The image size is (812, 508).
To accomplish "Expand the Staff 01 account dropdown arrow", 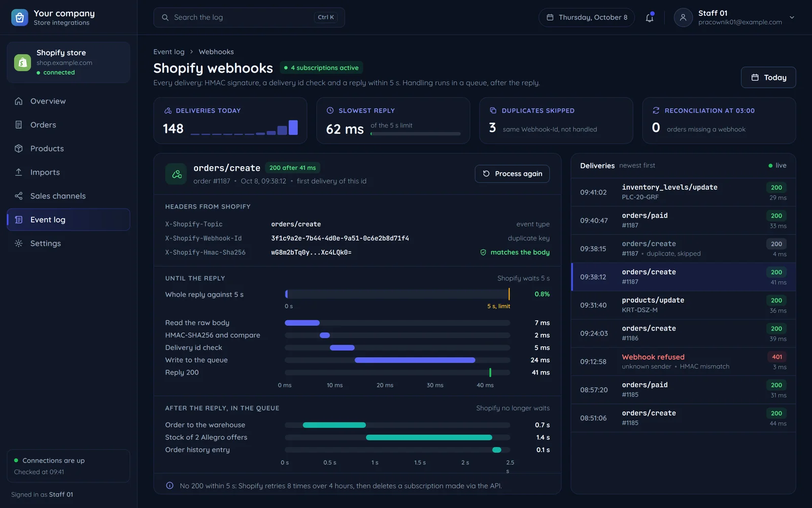I will 792,17.
